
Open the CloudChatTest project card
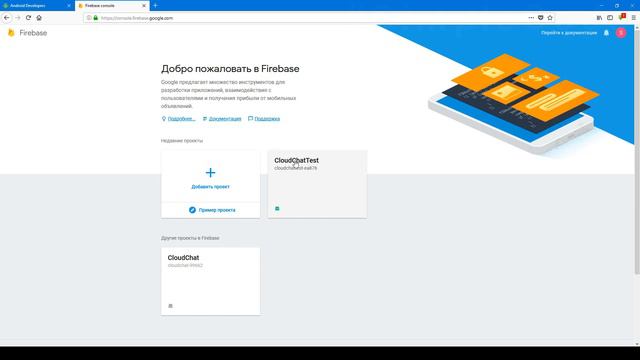pos(317,184)
